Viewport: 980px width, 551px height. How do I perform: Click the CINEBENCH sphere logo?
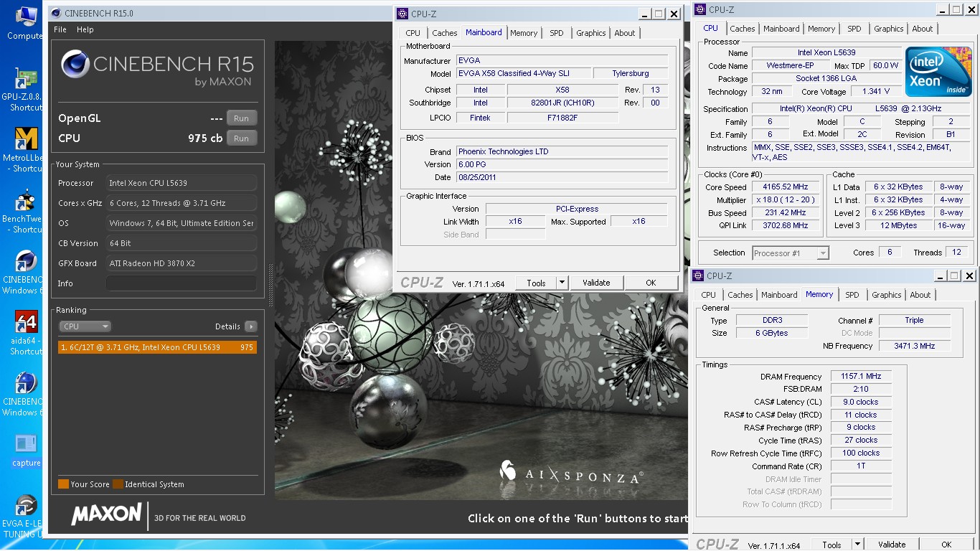[75, 64]
